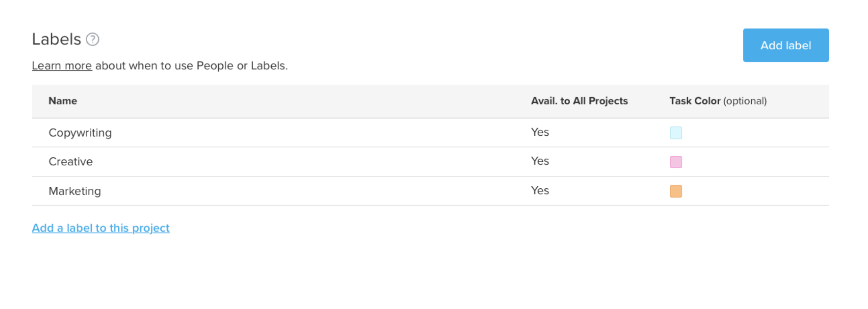868x309 pixels.
Task: Select the Marketing label row
Action: click(x=286, y=191)
